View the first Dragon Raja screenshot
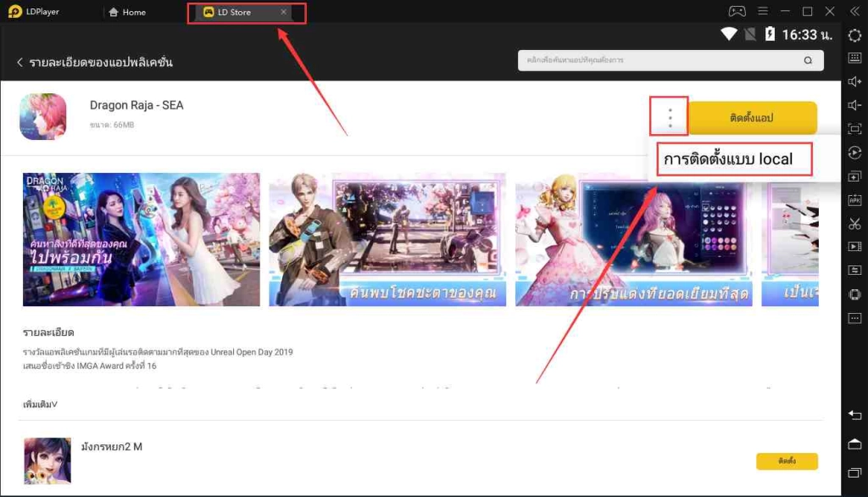Image resolution: width=868 pixels, height=497 pixels. [x=142, y=239]
